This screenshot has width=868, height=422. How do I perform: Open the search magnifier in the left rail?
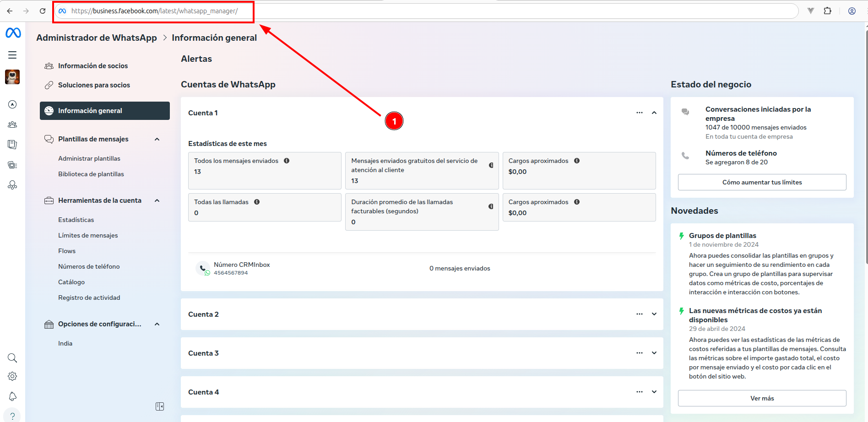tap(12, 358)
